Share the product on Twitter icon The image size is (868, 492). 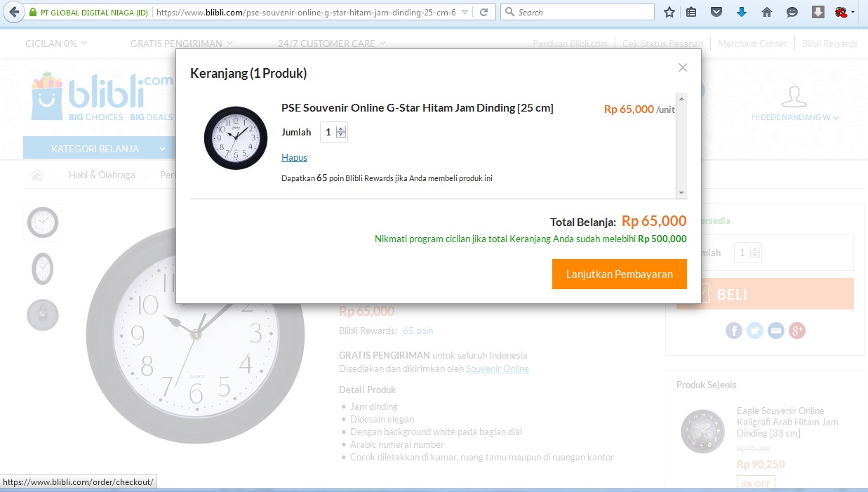click(x=755, y=331)
